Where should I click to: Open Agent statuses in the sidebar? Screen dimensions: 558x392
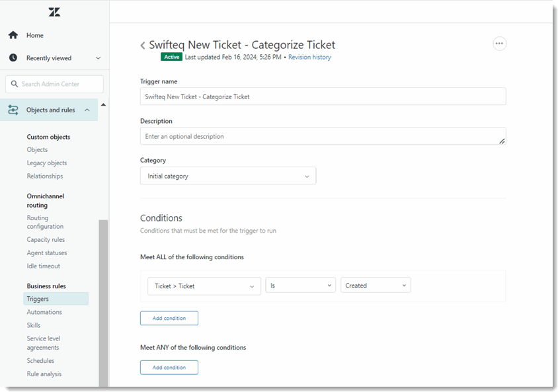click(x=47, y=253)
